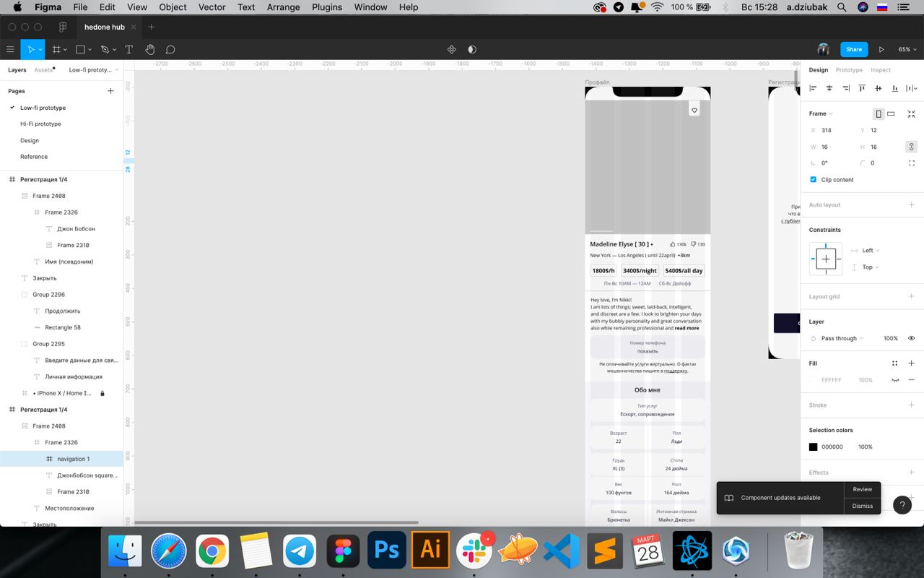This screenshot has width=924, height=578.
Task: Open Pass through blend mode dropdown
Action: [x=842, y=338]
